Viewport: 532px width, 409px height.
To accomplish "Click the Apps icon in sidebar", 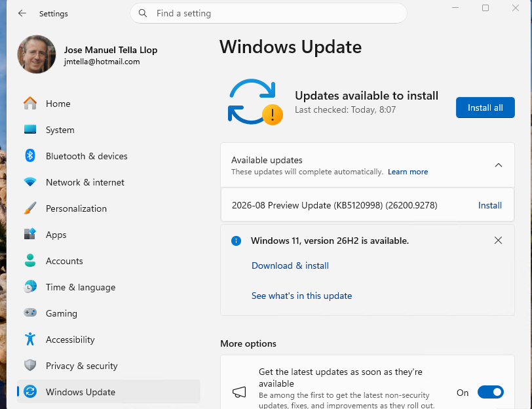I will click(30, 234).
